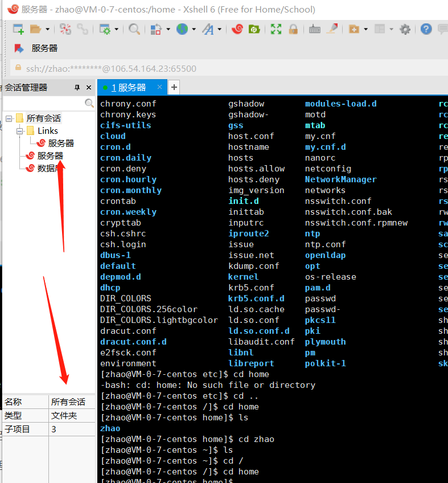
Task: Select the session below top-level 服务器
Action: coord(47,168)
